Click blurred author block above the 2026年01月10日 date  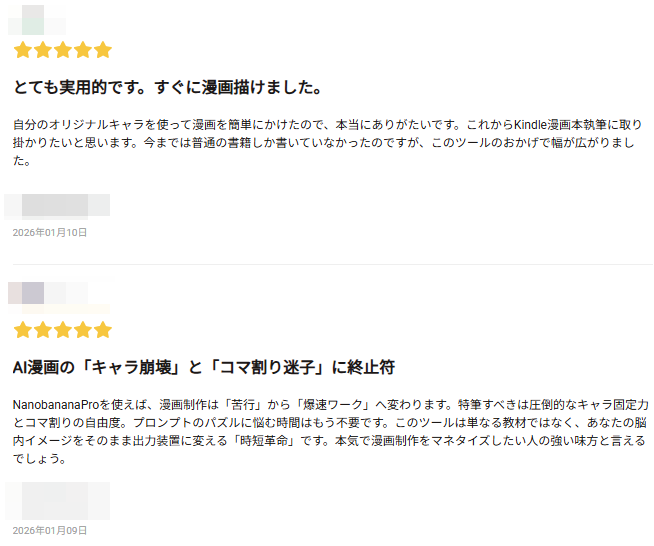58,205
